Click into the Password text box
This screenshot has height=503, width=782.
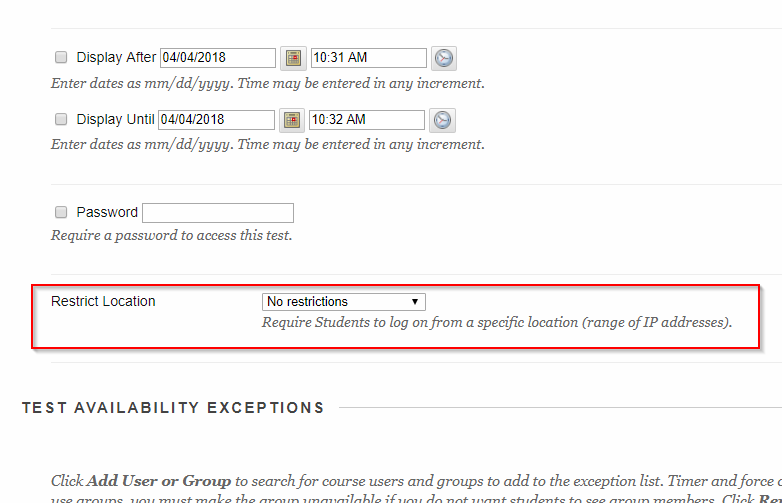click(218, 213)
